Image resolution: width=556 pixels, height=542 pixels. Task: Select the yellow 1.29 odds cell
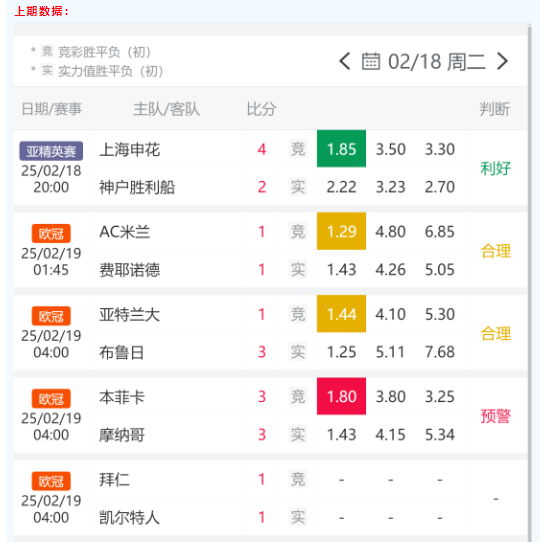pos(341,231)
